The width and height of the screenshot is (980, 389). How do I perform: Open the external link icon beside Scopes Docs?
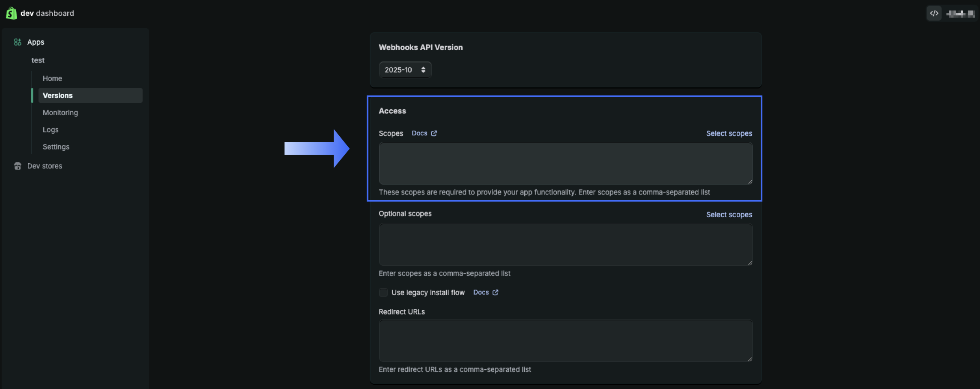click(434, 133)
